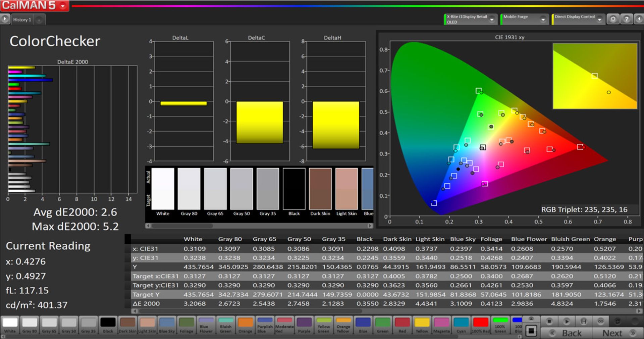Expand panel with top-left play arrow
Viewport: 644px width, 339px height.
click(5, 19)
